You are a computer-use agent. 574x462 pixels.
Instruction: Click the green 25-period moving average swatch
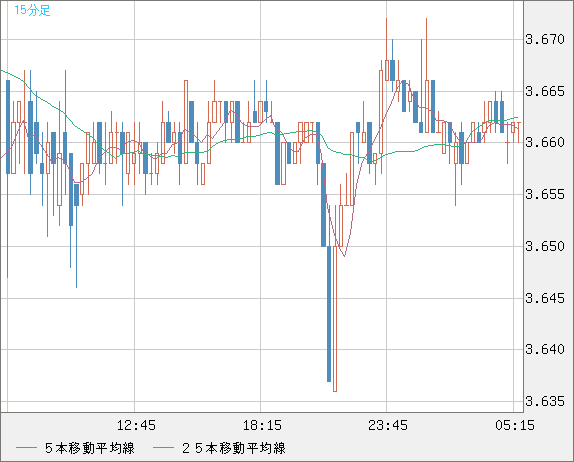[163, 448]
